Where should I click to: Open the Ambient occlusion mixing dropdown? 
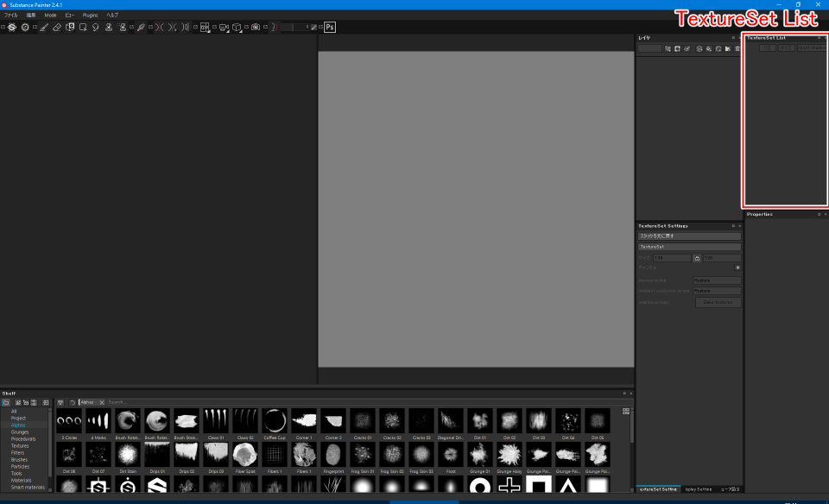(717, 291)
